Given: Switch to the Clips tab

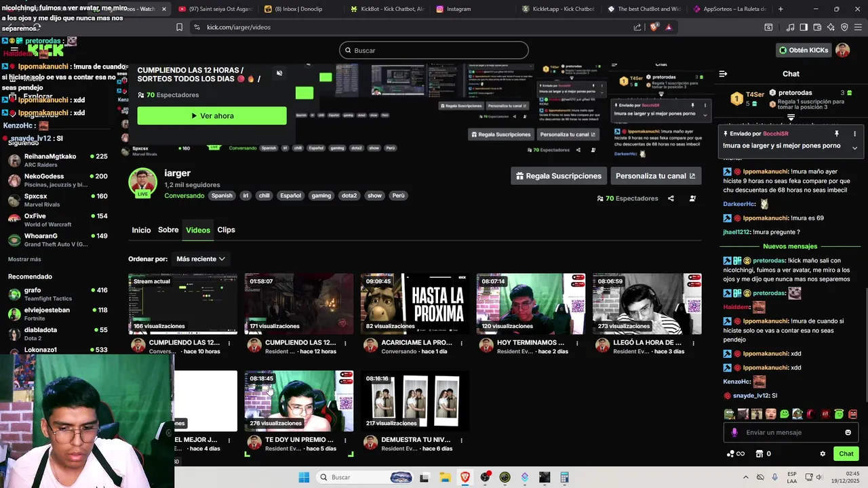Looking at the screenshot, I should tap(226, 230).
